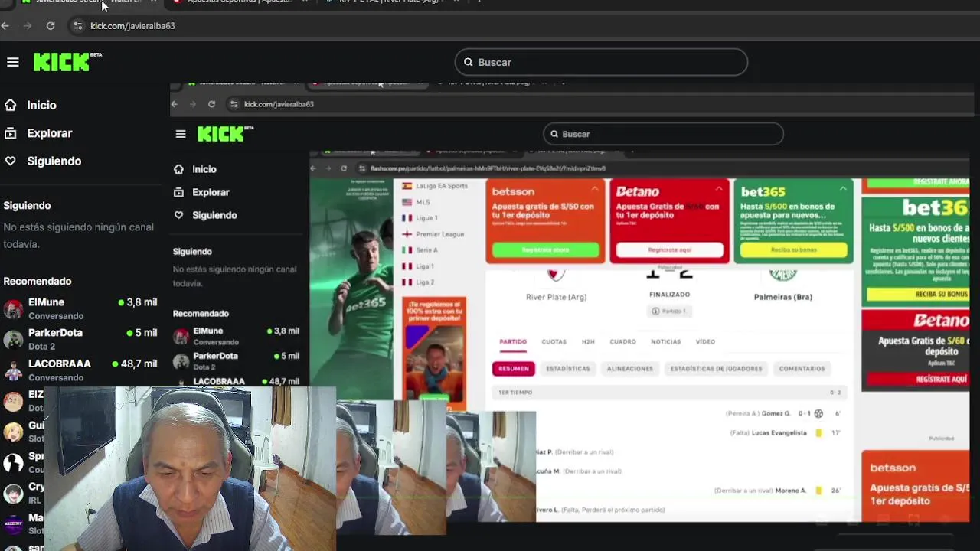Open the outer Kick hamburger menu
The height and width of the screenshot is (551, 980).
[x=13, y=62]
